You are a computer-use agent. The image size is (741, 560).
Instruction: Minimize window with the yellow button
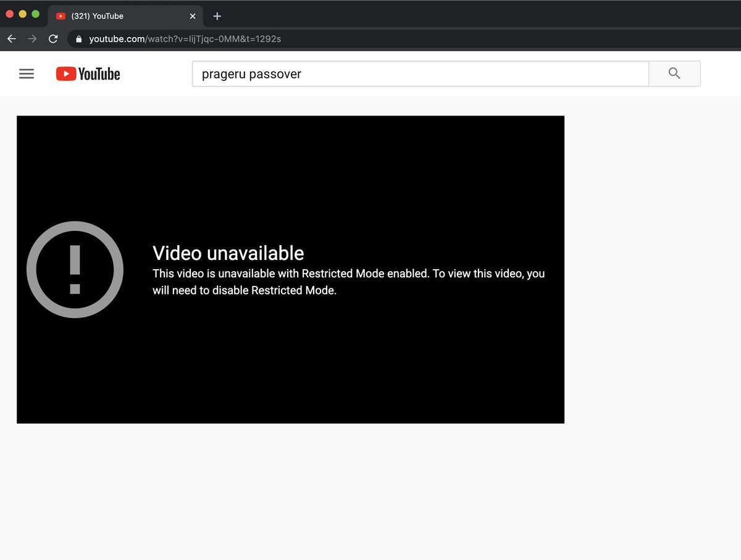tap(23, 14)
